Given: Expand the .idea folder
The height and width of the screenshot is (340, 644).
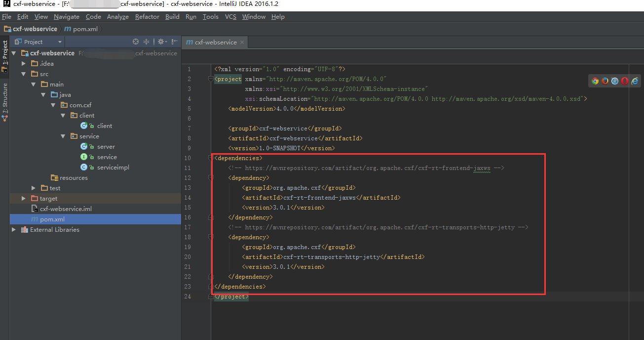Looking at the screenshot, I should click(x=24, y=64).
